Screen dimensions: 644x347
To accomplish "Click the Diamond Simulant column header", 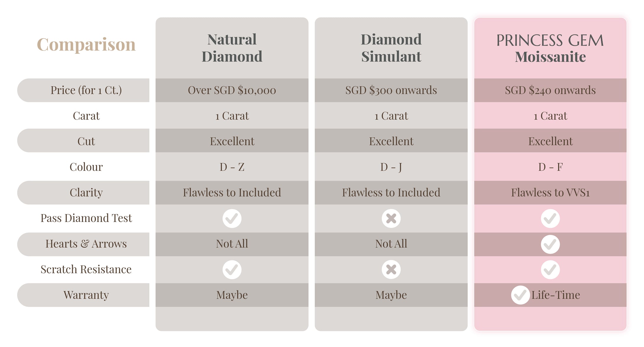I will [391, 48].
